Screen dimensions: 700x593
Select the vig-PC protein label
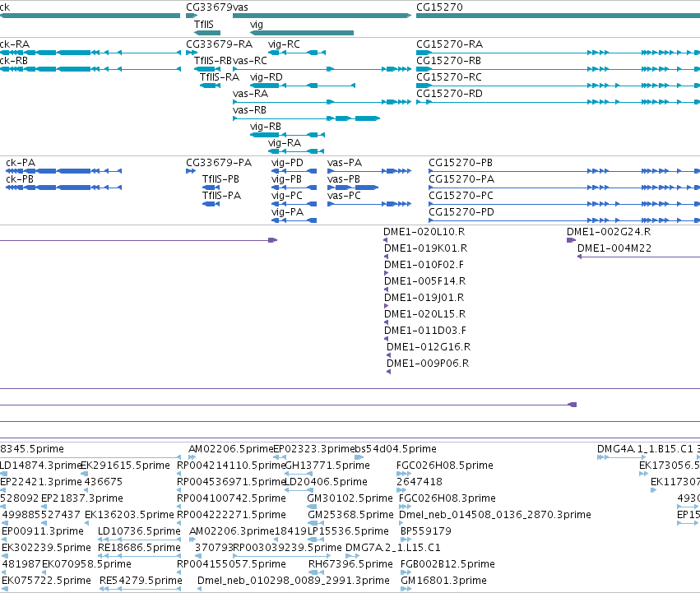click(286, 196)
